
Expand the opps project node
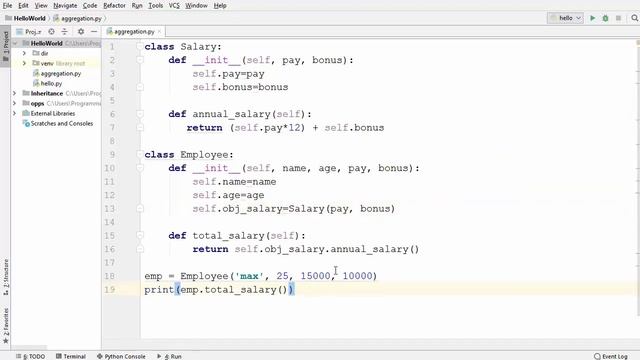coord(15,103)
